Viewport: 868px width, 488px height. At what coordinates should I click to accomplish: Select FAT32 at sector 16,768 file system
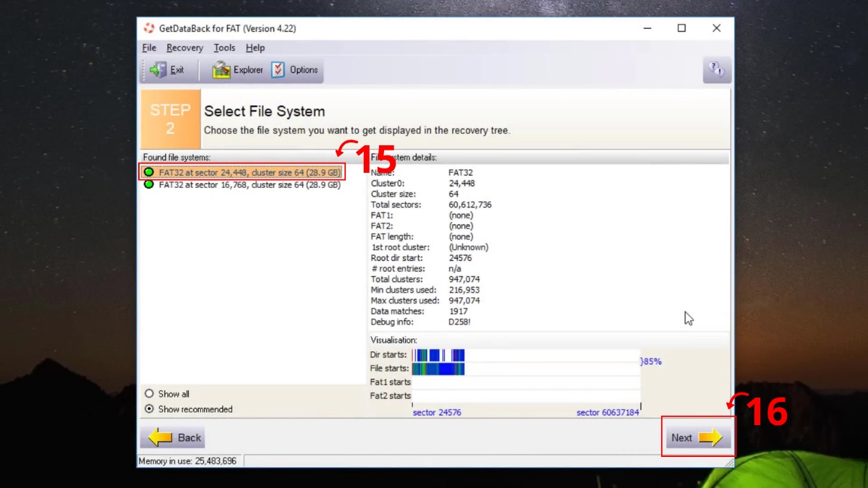(242, 184)
